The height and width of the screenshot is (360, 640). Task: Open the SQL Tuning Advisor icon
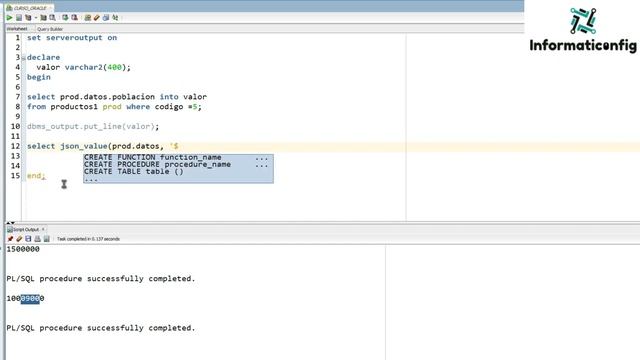click(x=52, y=18)
